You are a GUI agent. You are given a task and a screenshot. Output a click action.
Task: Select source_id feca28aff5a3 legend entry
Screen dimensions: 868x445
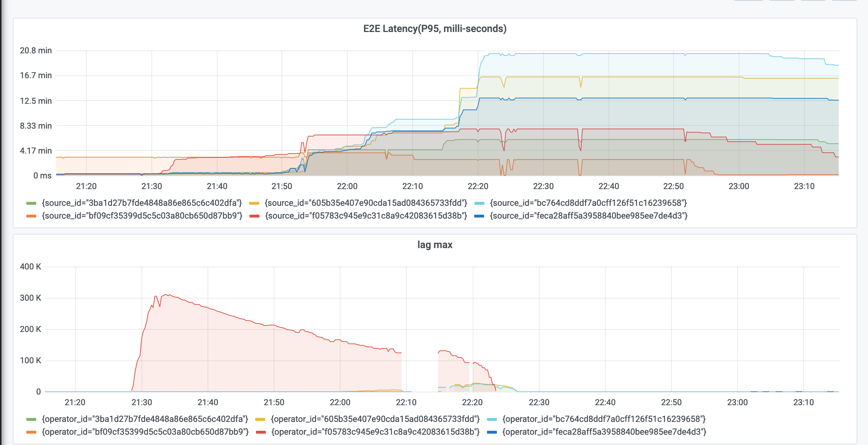[x=589, y=216]
